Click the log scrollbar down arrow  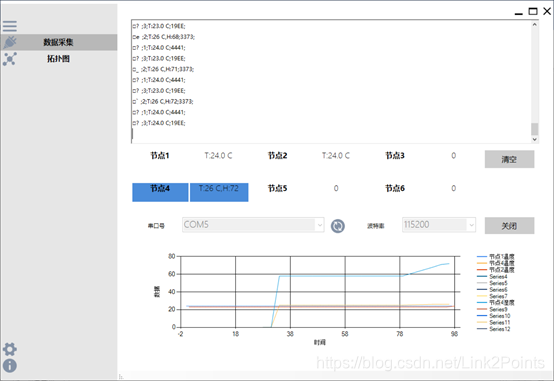pyautogui.click(x=535, y=139)
